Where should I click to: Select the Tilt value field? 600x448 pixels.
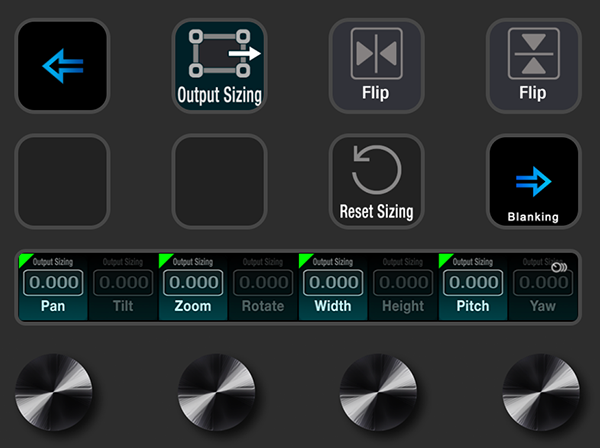pyautogui.click(x=123, y=282)
